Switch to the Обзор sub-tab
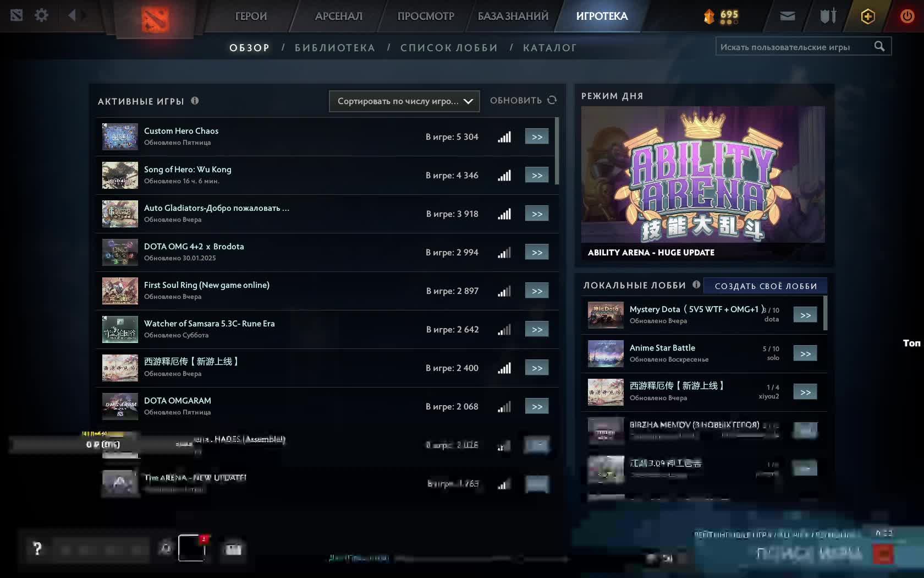This screenshot has height=578, width=924. (250, 48)
